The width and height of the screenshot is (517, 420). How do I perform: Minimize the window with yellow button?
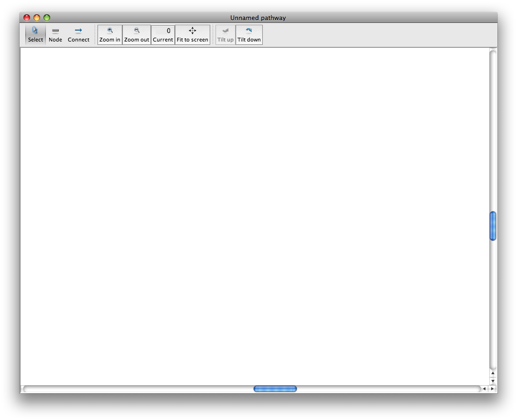click(x=37, y=18)
